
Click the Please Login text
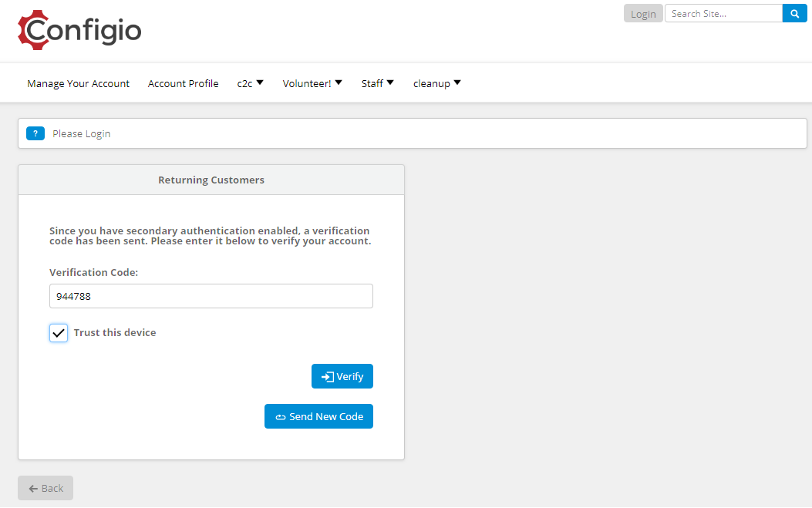click(81, 133)
